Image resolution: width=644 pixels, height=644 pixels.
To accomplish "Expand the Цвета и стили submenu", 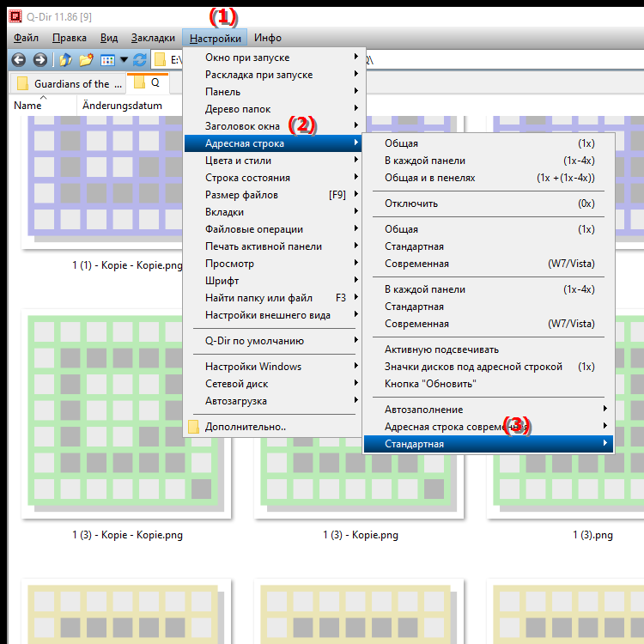I will coord(273,161).
